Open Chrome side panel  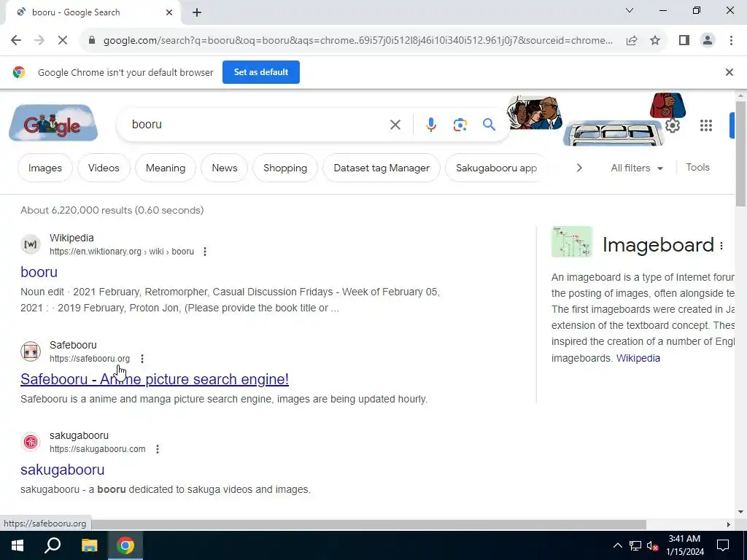[684, 41]
